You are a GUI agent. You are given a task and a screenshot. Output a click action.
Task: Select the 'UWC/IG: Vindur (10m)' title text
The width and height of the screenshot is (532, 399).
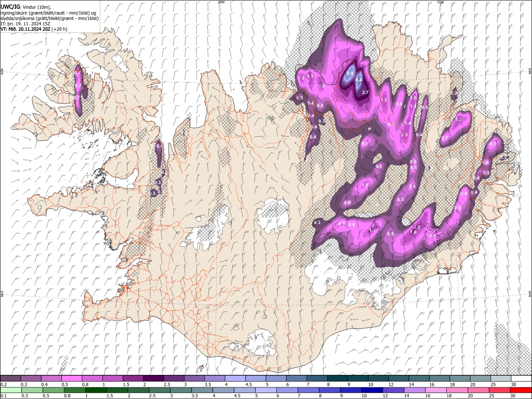pos(26,7)
